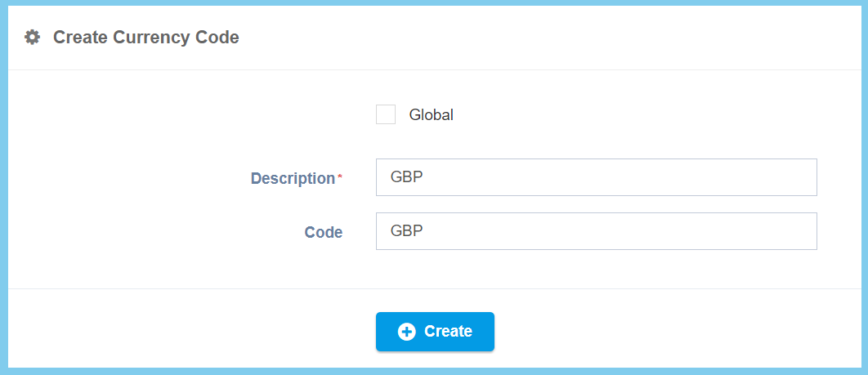Place cursor on GBP text in Description
The image size is (868, 375).
tap(406, 177)
